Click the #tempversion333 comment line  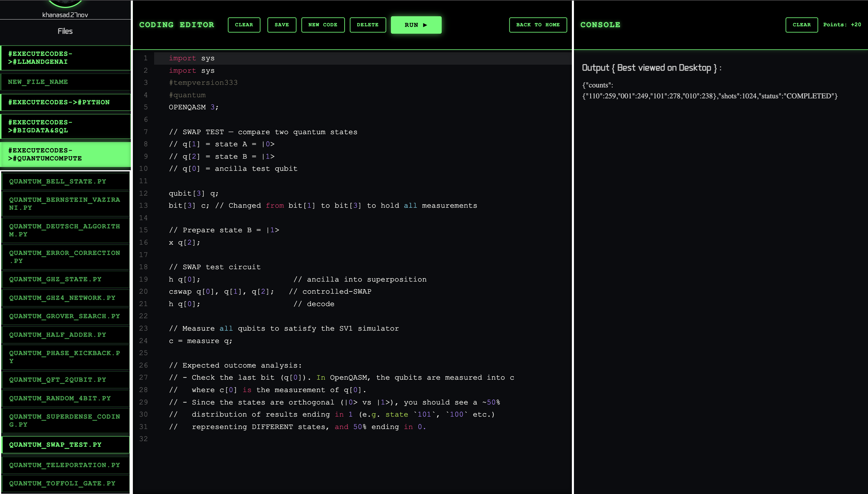[203, 82]
